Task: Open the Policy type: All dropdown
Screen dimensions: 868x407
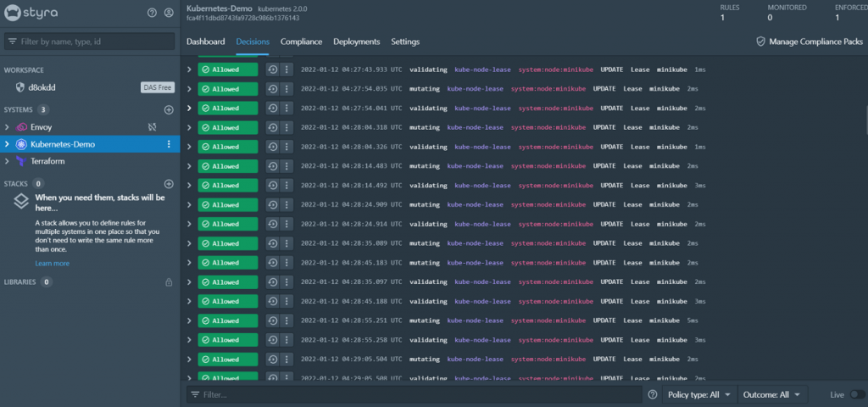Action: tap(699, 395)
